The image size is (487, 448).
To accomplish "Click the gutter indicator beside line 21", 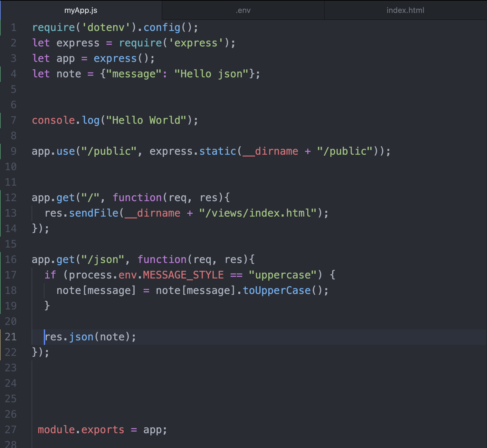I will [1, 336].
